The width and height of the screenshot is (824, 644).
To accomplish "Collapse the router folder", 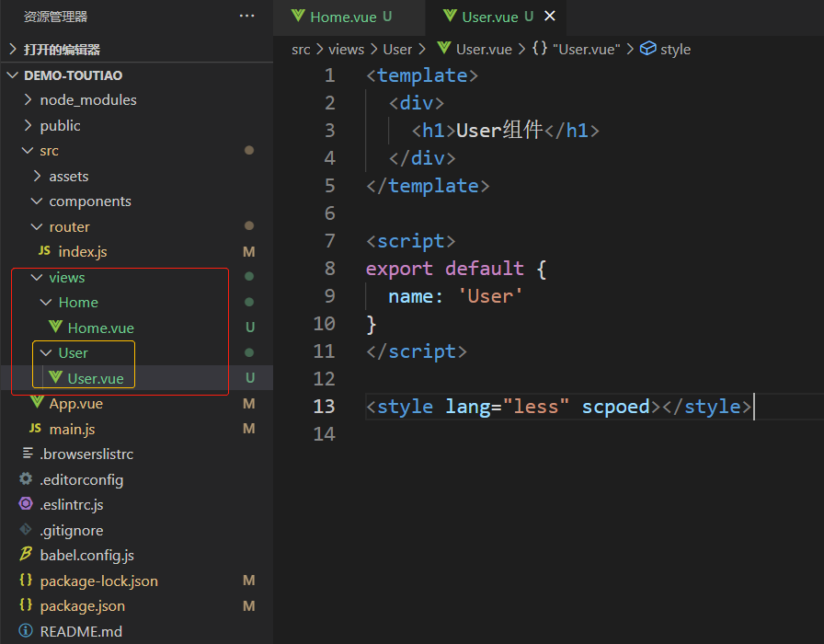I will [37, 226].
